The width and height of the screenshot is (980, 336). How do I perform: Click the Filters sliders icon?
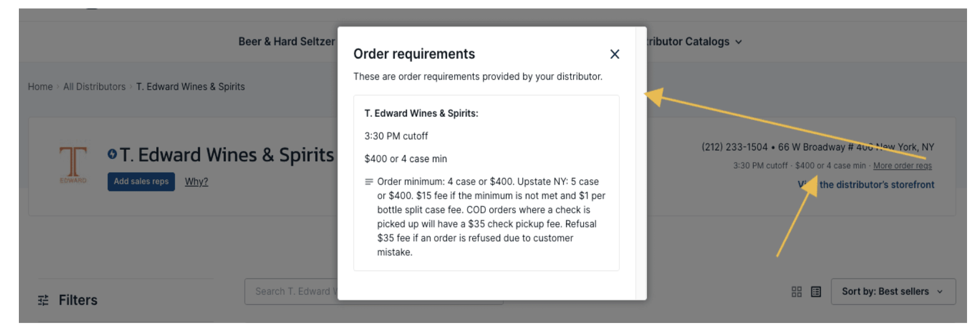[x=43, y=300]
